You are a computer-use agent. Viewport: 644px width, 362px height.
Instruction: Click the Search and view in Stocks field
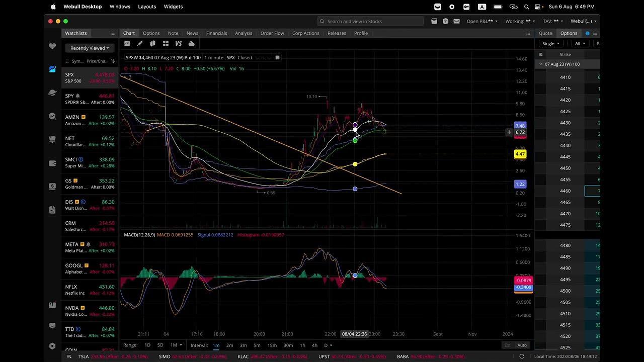pyautogui.click(x=370, y=21)
